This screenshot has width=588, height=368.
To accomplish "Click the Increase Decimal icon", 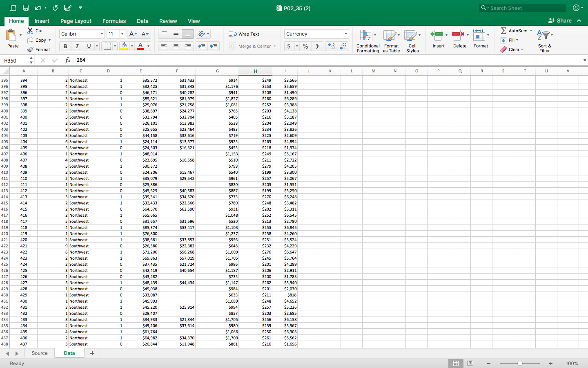I will [331, 46].
